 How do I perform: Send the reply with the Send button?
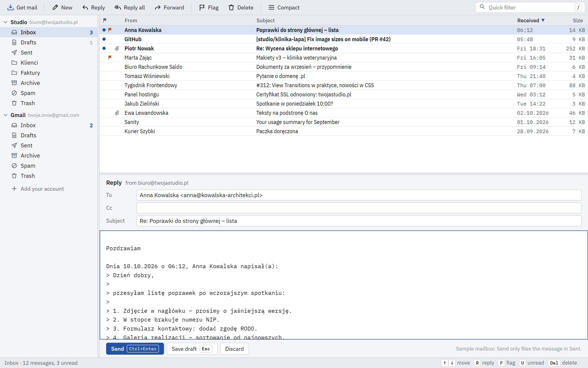click(x=135, y=349)
